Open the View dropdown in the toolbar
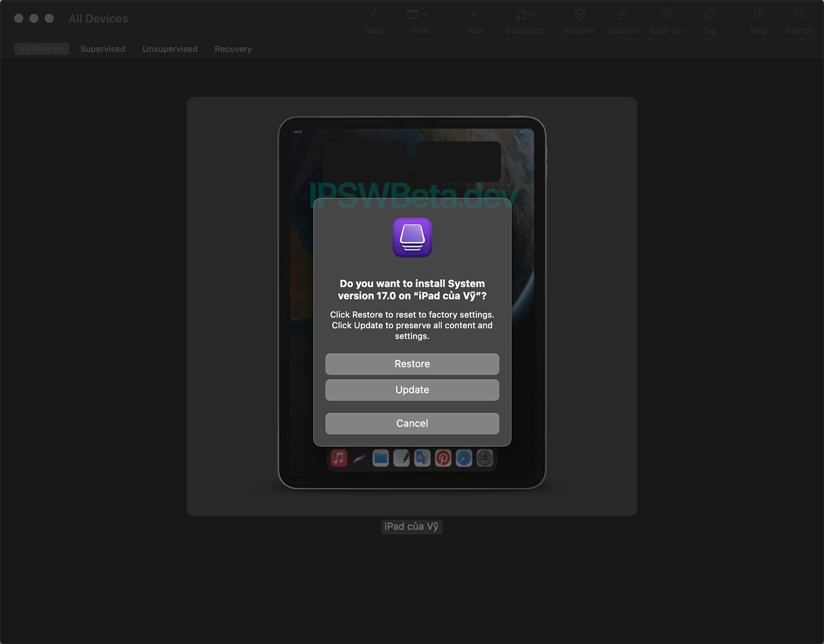Screen dimensions: 824x644 coord(417,15)
